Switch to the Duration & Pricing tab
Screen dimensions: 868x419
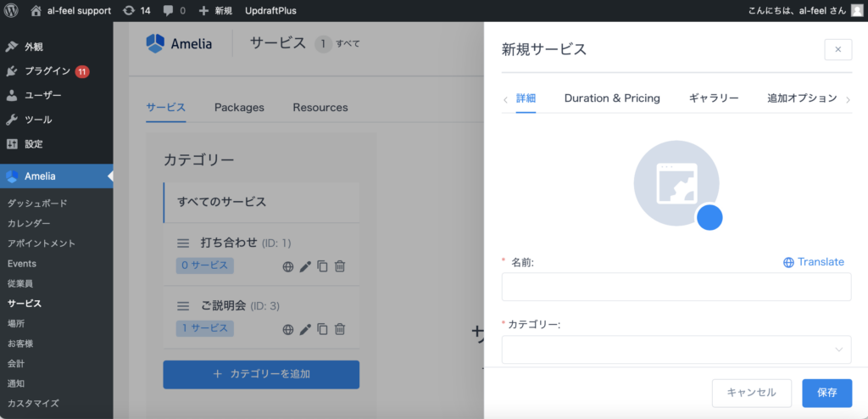[611, 98]
